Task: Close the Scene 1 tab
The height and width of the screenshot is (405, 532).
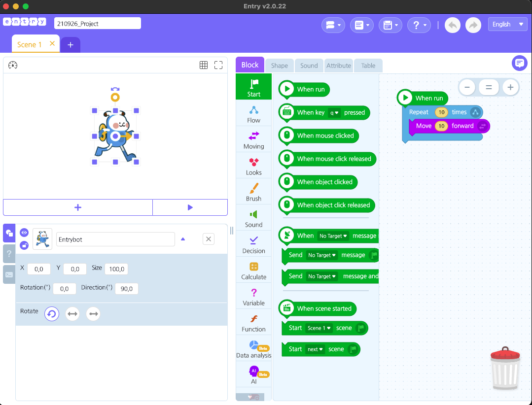Action: 52,43
